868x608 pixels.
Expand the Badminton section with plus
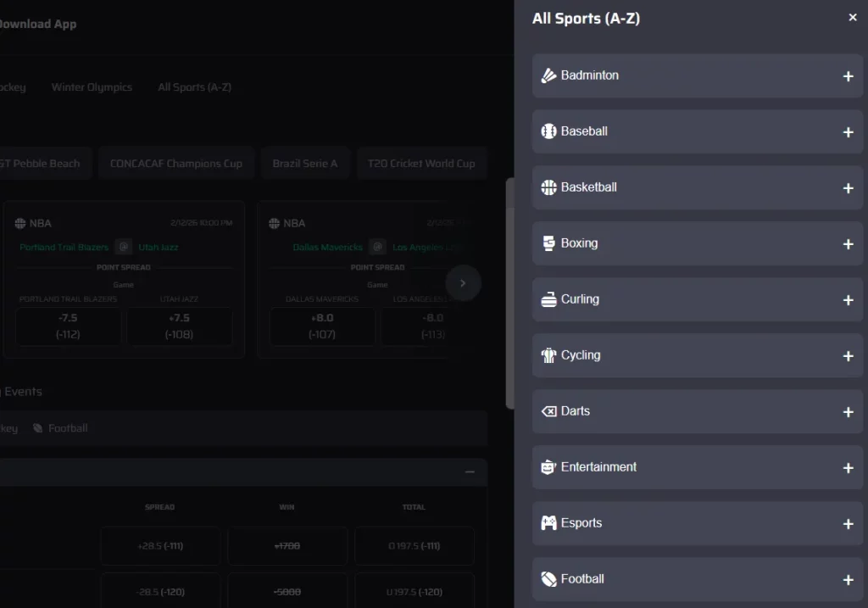coord(848,76)
